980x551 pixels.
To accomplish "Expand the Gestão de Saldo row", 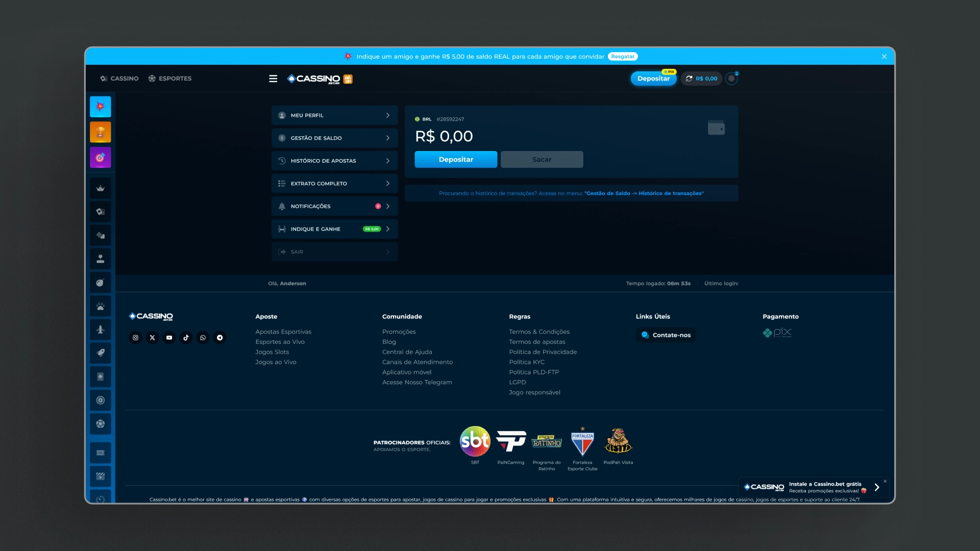I will click(334, 138).
